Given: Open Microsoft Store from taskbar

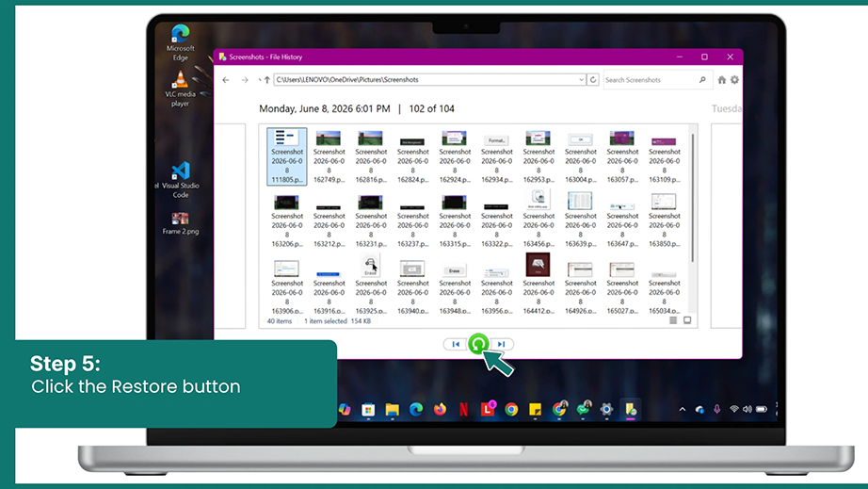Looking at the screenshot, I should [x=368, y=410].
